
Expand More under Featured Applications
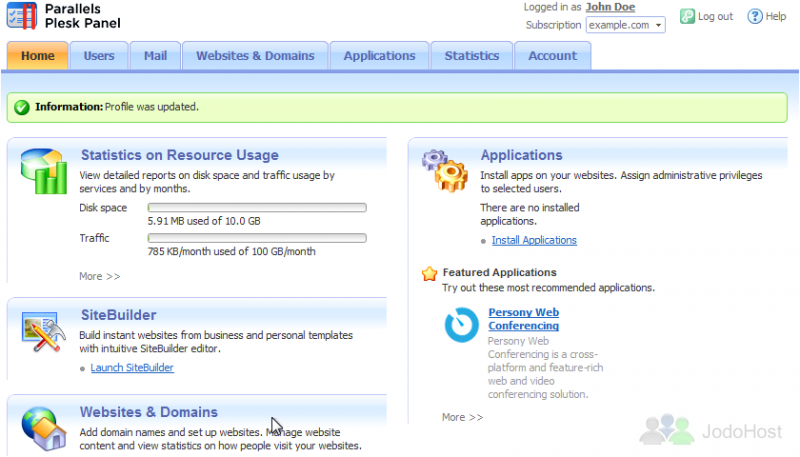(x=462, y=417)
